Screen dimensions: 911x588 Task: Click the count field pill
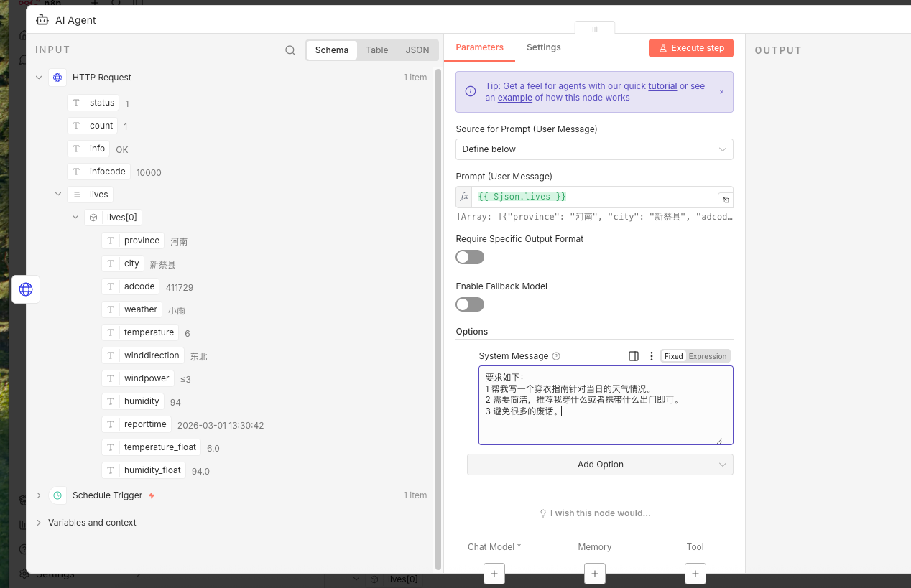pyautogui.click(x=93, y=126)
